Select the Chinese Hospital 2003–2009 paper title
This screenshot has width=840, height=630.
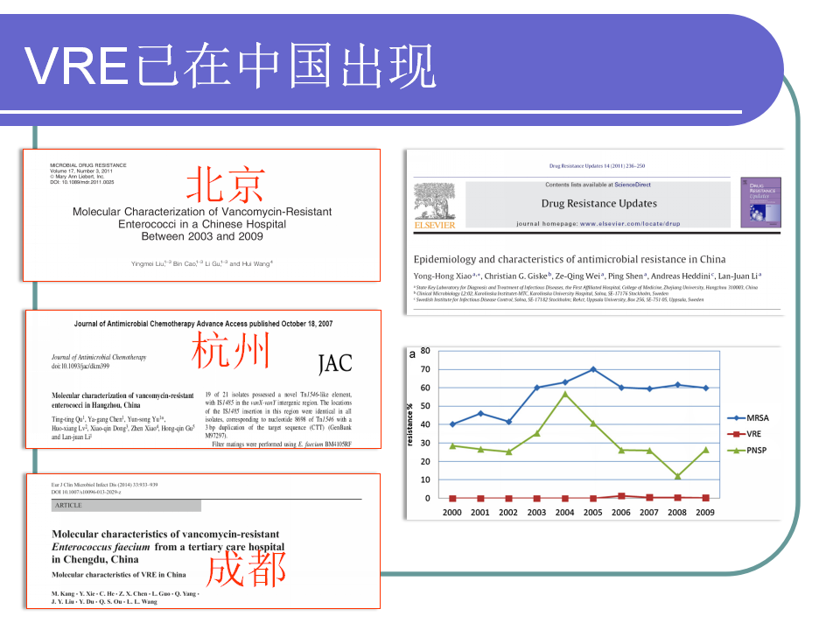point(202,224)
